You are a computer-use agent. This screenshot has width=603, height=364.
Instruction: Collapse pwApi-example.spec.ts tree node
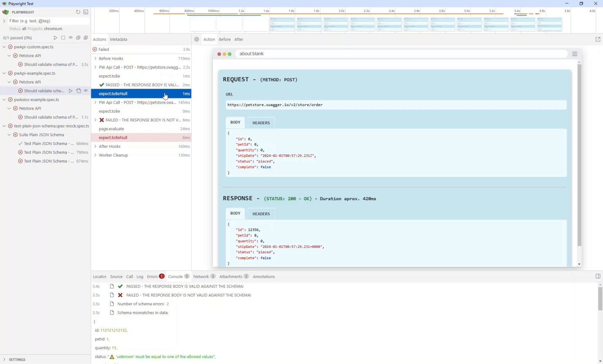4,73
